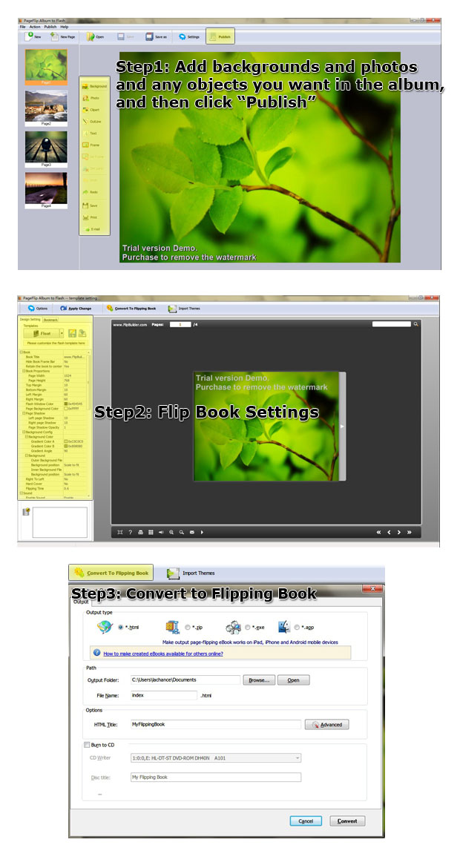
Task: Click the autoplay triangle in the viewer bar
Action: click(x=202, y=532)
